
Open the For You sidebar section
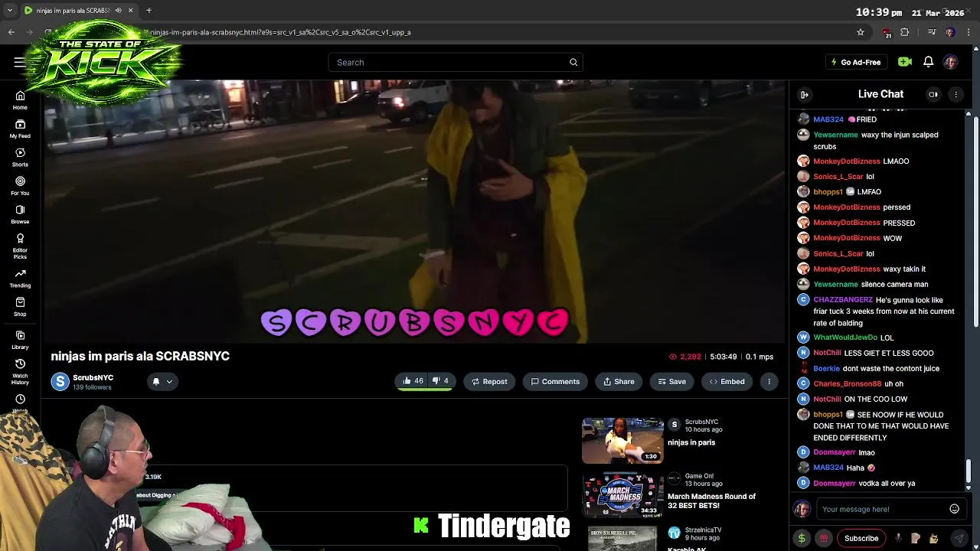coord(20,186)
